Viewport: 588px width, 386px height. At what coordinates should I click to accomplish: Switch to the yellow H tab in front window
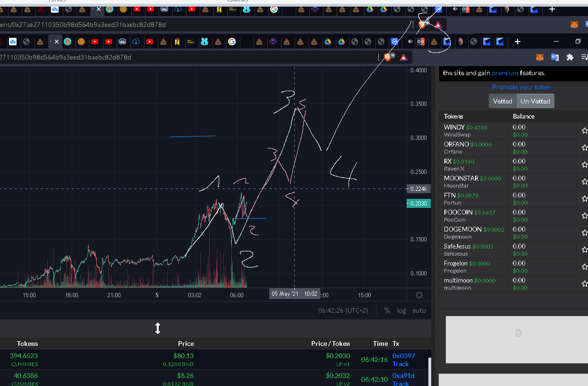[177, 42]
